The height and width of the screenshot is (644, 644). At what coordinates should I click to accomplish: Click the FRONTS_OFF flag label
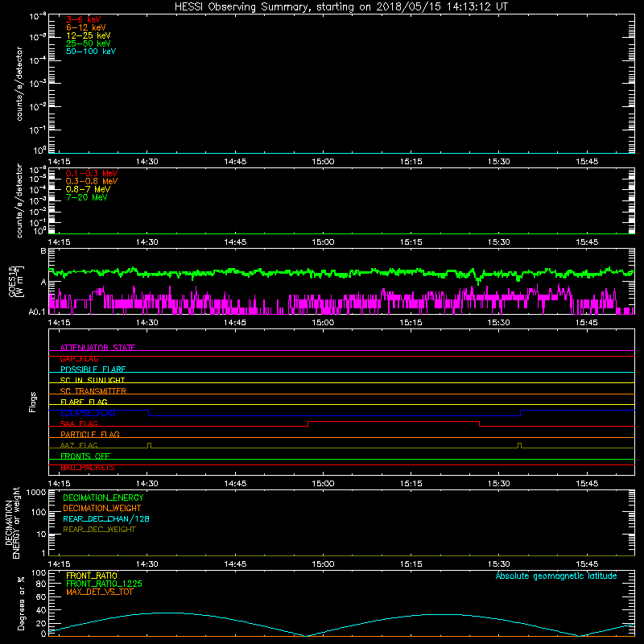85,456
